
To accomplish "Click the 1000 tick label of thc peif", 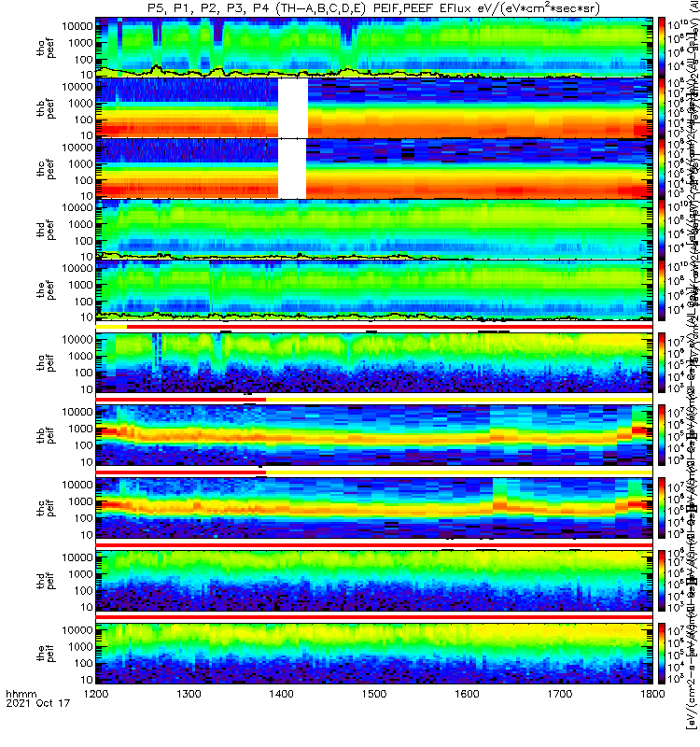I will pyautogui.click(x=80, y=501).
